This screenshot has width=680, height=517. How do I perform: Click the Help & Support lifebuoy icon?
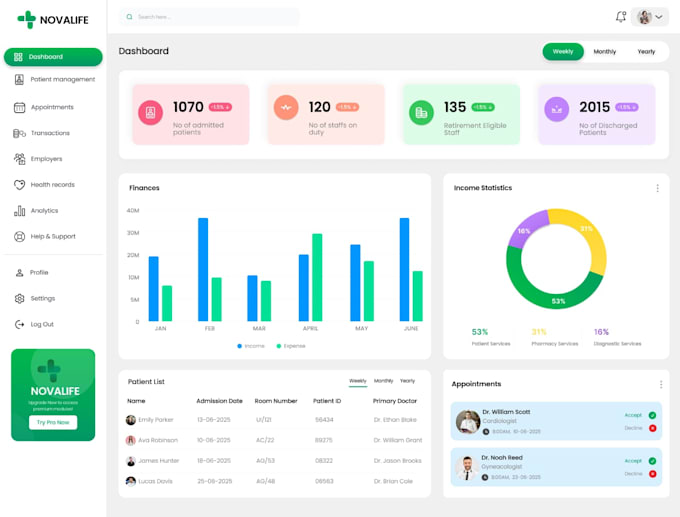tap(20, 237)
